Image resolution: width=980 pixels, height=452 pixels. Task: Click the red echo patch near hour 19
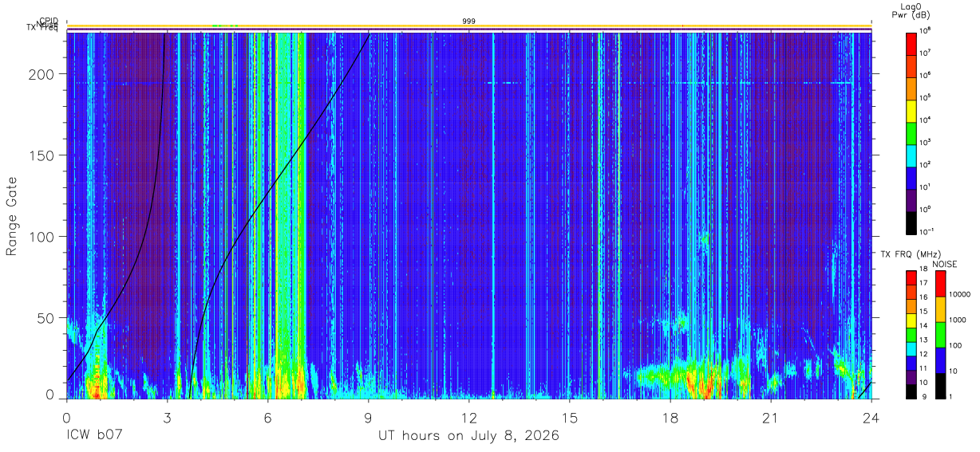click(706, 387)
